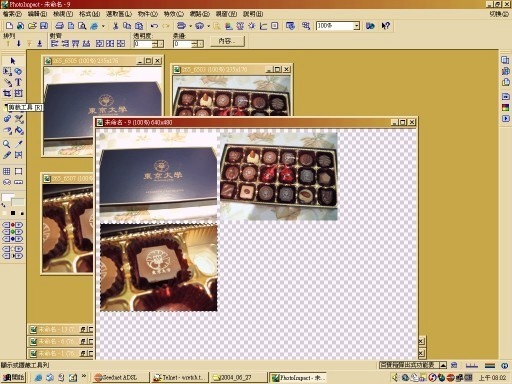
Task: Open dropdown arrow next to browser icon
Action: (x=103, y=26)
